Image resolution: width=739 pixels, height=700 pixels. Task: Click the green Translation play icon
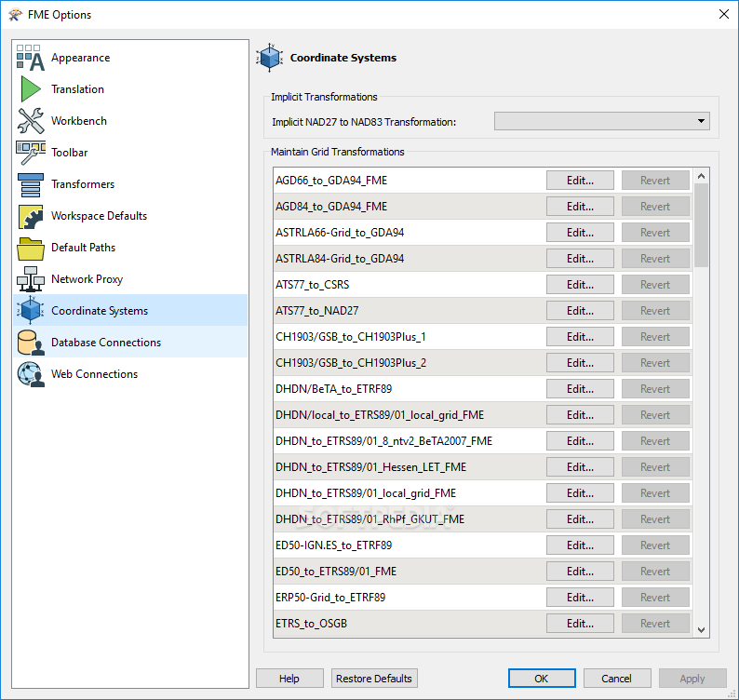pos(31,89)
